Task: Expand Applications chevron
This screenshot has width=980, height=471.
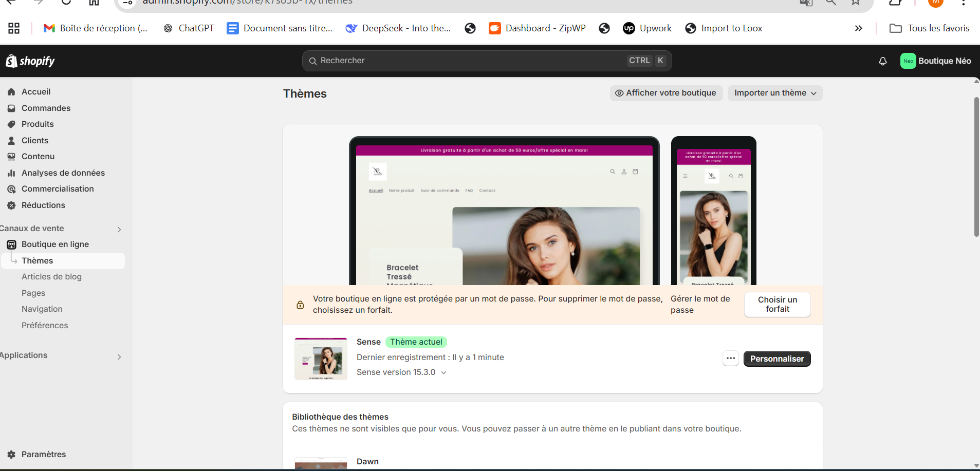Action: click(119, 356)
